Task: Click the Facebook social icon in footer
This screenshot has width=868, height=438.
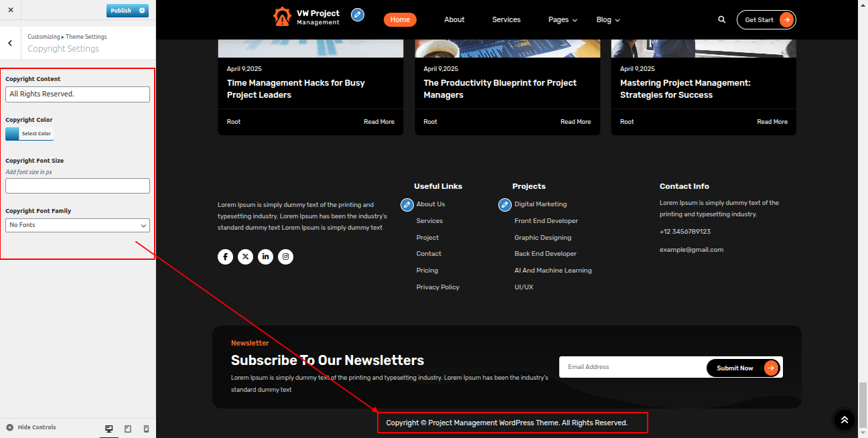Action: pyautogui.click(x=225, y=257)
